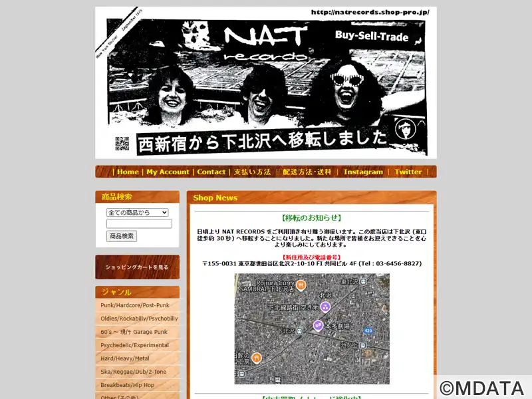The width and height of the screenshot is (532, 399).
Task: Open 支払い方法 payment methods page
Action: 253,172
